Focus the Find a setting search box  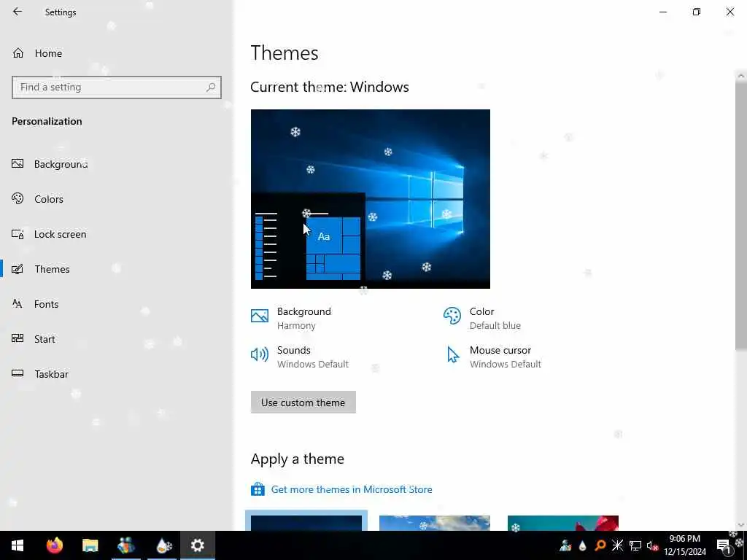click(117, 87)
